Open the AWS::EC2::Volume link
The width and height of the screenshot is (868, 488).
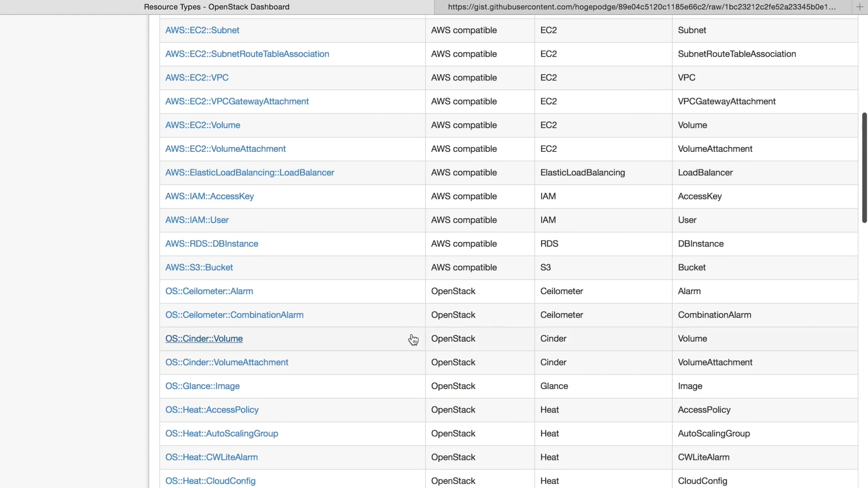[x=203, y=125]
